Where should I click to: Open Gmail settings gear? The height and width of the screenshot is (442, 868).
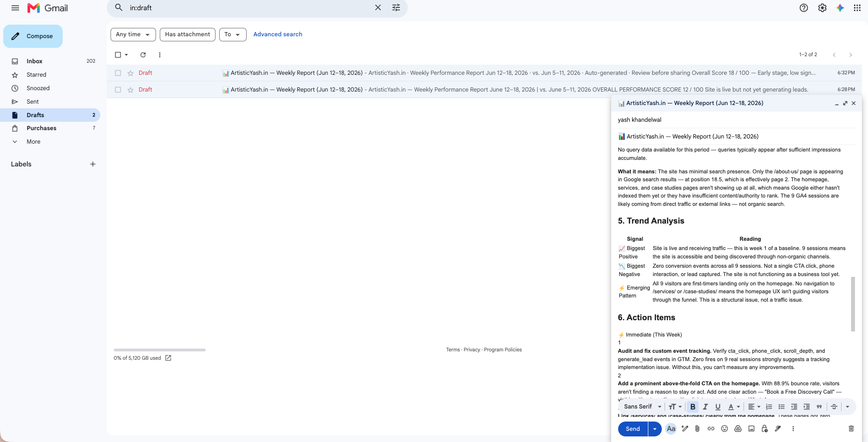(x=822, y=8)
